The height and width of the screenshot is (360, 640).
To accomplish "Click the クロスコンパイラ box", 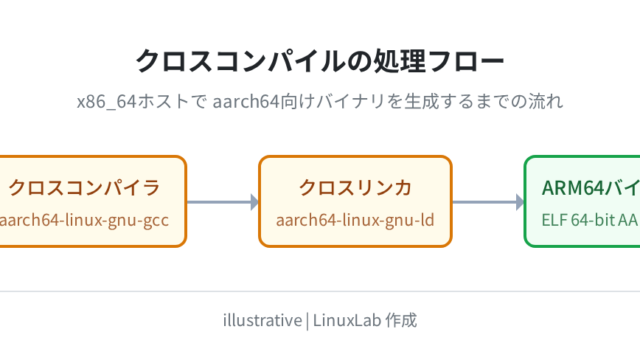I will [x=93, y=201].
